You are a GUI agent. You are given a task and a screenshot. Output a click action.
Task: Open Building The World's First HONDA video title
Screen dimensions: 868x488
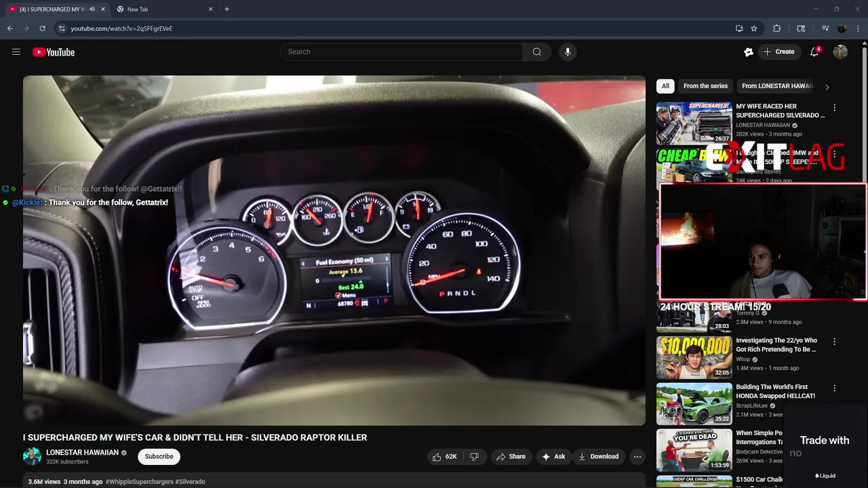pyautogui.click(x=776, y=391)
